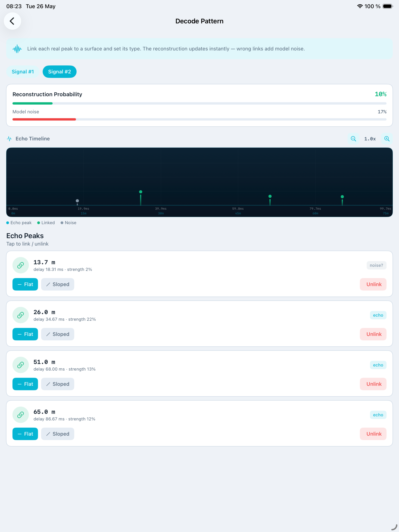Tap link icon for 13.7 m peak
This screenshot has width=399, height=532.
[21, 265]
